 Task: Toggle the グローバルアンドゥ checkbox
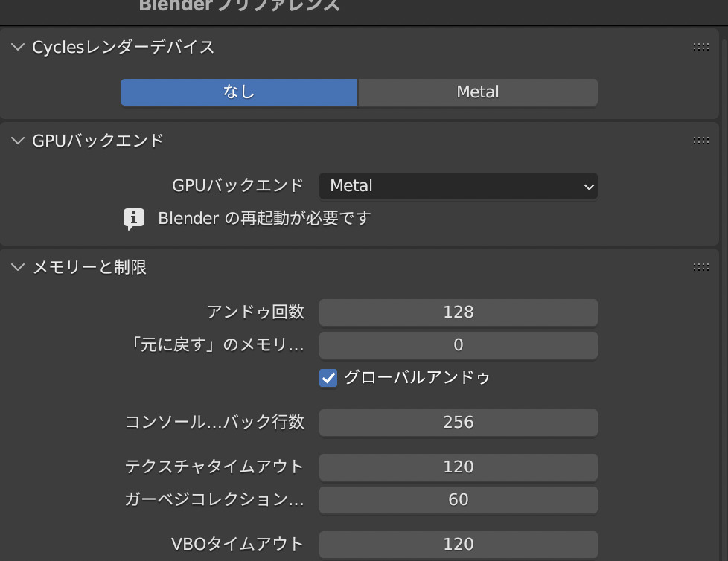pos(328,378)
